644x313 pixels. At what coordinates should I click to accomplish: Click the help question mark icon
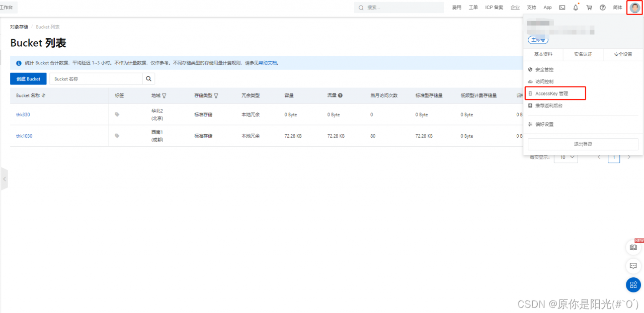(602, 7)
